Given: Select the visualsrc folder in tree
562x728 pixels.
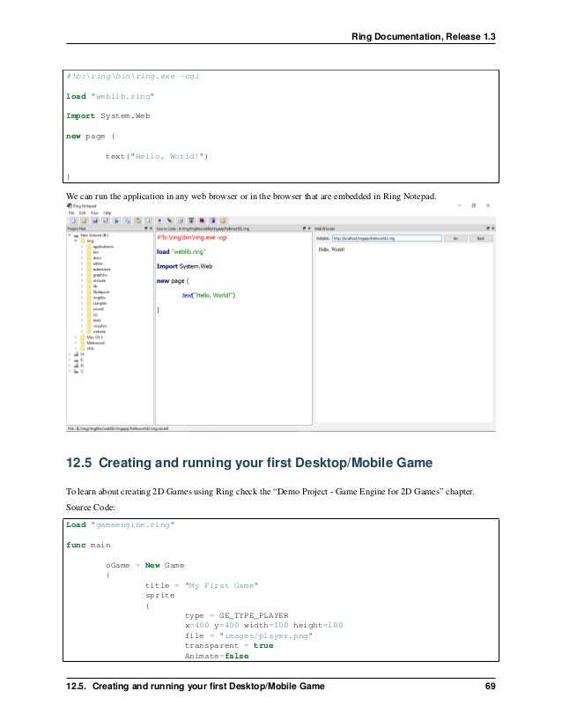Looking at the screenshot, I should 100,326.
